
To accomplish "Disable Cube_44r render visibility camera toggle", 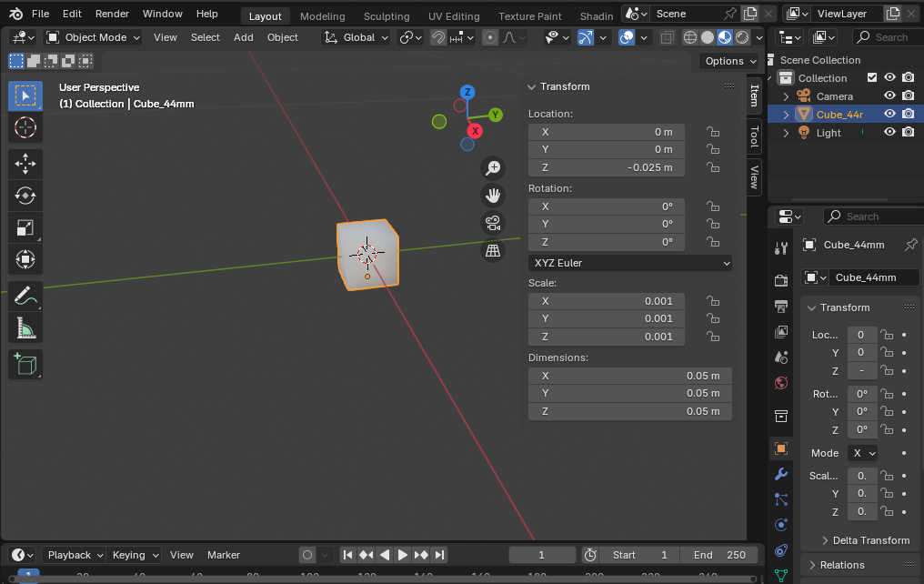I will click(906, 114).
